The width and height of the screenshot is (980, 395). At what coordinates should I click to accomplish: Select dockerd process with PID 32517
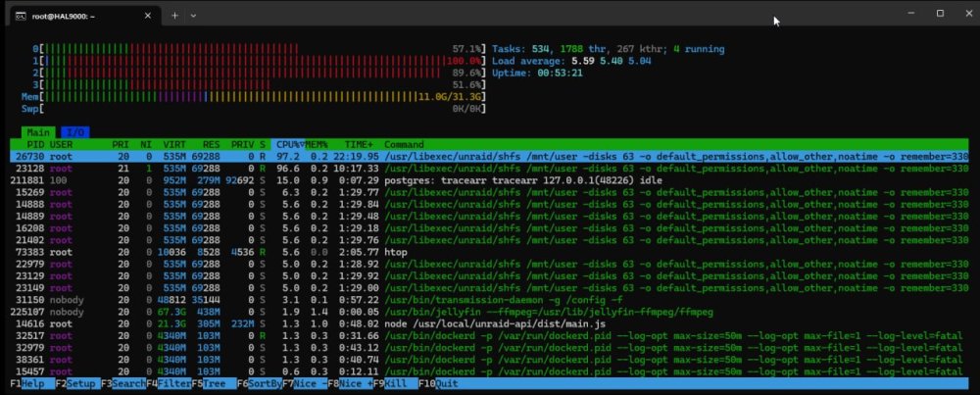[x=490, y=335]
